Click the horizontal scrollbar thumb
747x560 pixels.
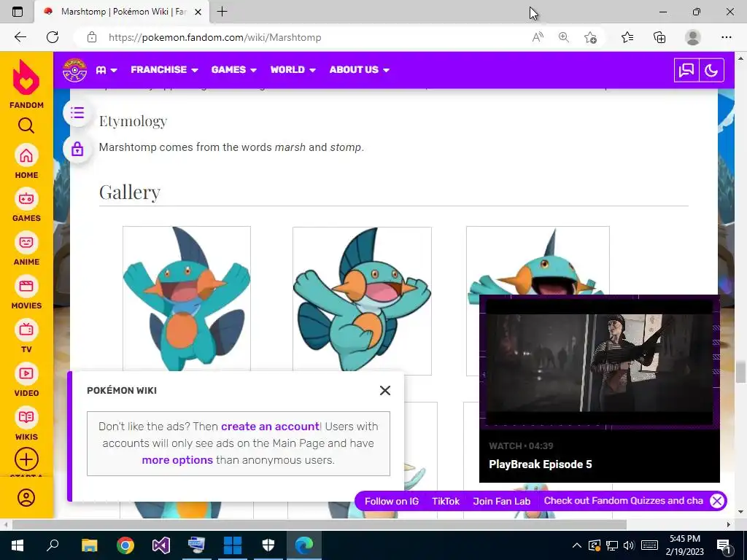(320, 524)
